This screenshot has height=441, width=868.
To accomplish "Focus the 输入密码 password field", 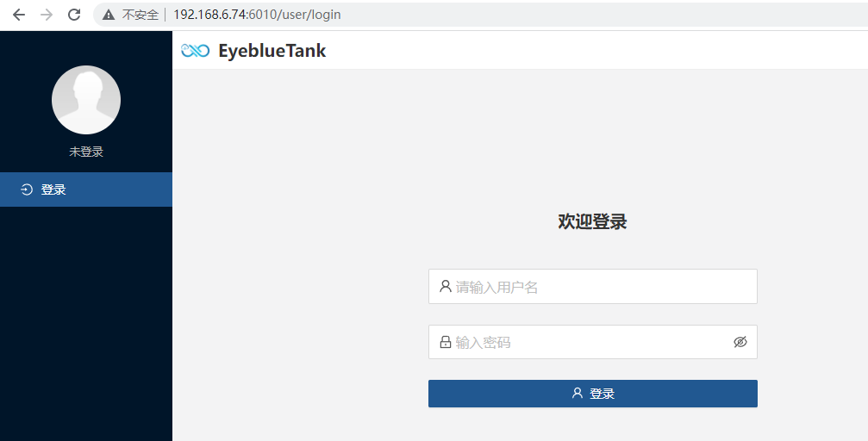I will click(x=586, y=342).
